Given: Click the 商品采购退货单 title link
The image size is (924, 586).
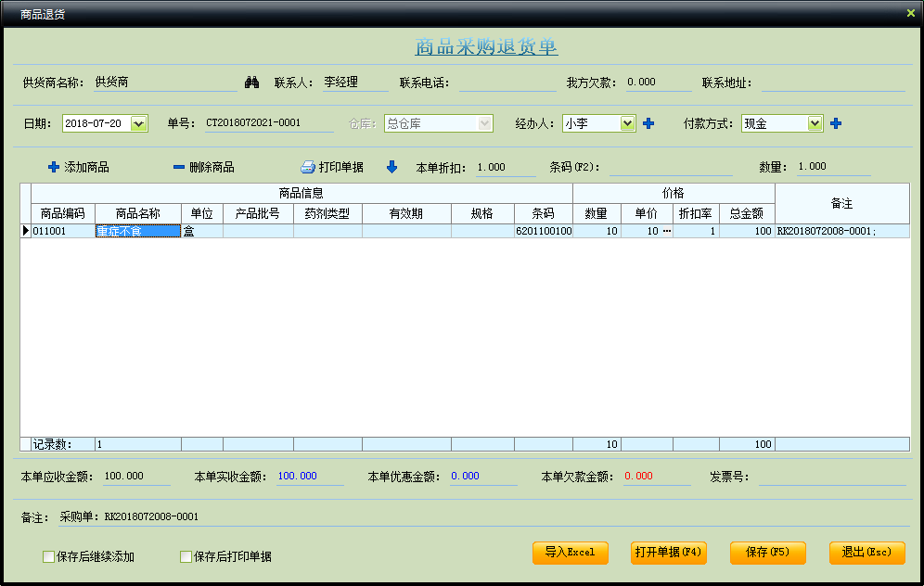Looking at the screenshot, I should [x=486, y=46].
